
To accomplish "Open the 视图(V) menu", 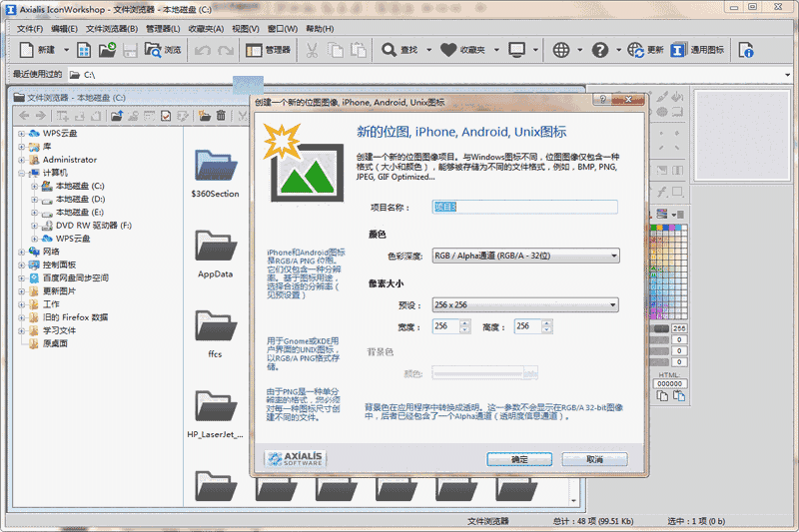I will [x=246, y=29].
